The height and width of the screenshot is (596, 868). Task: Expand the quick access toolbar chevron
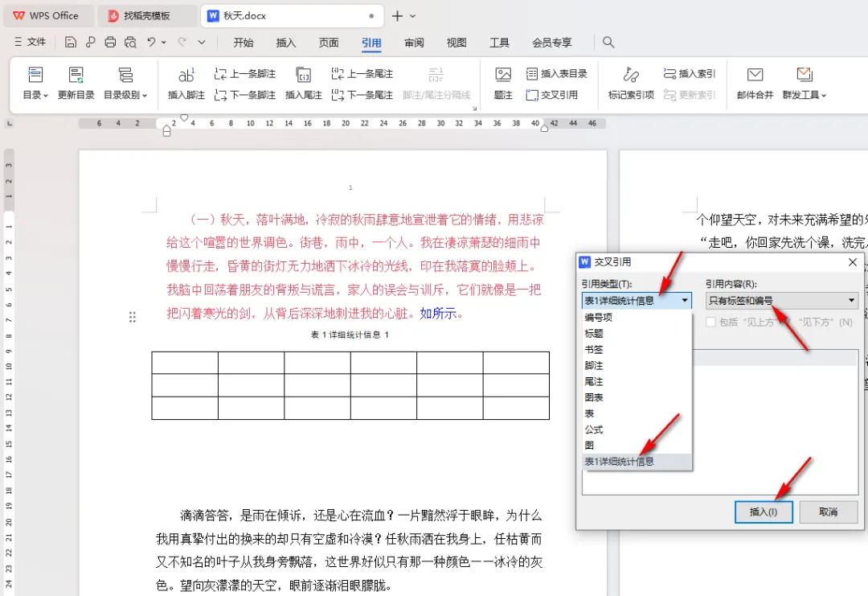point(202,42)
